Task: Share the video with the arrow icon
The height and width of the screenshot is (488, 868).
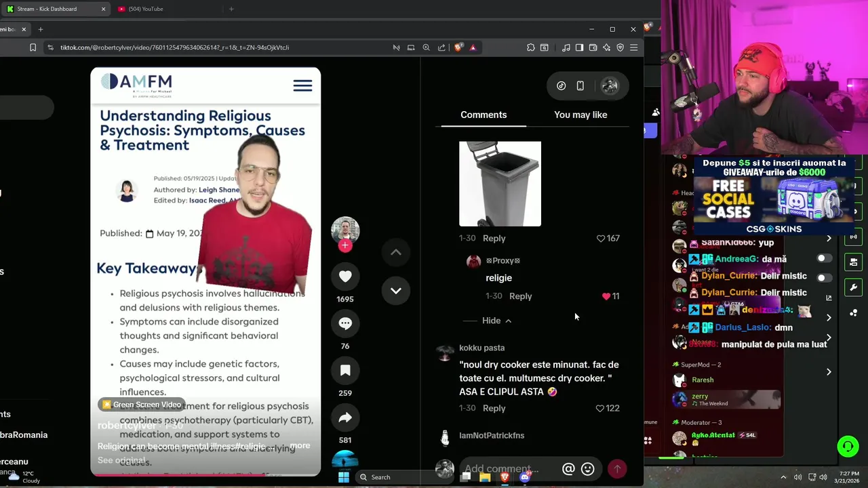Action: 345,418
